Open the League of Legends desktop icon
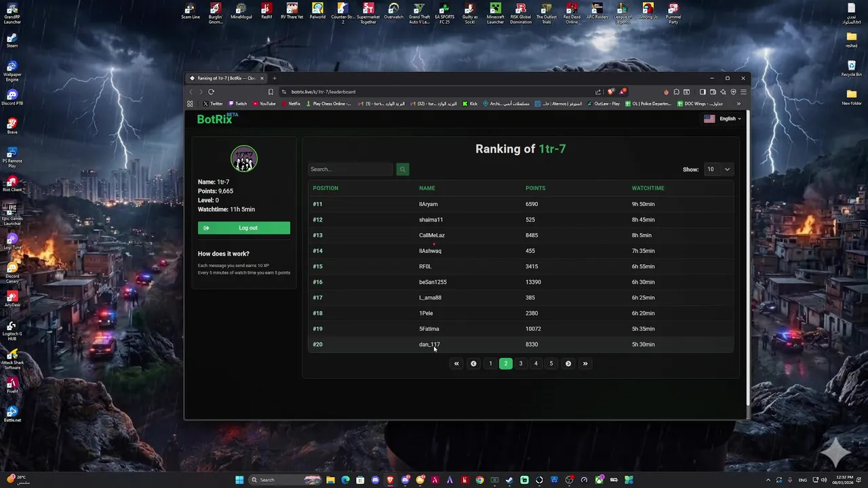 (x=623, y=14)
